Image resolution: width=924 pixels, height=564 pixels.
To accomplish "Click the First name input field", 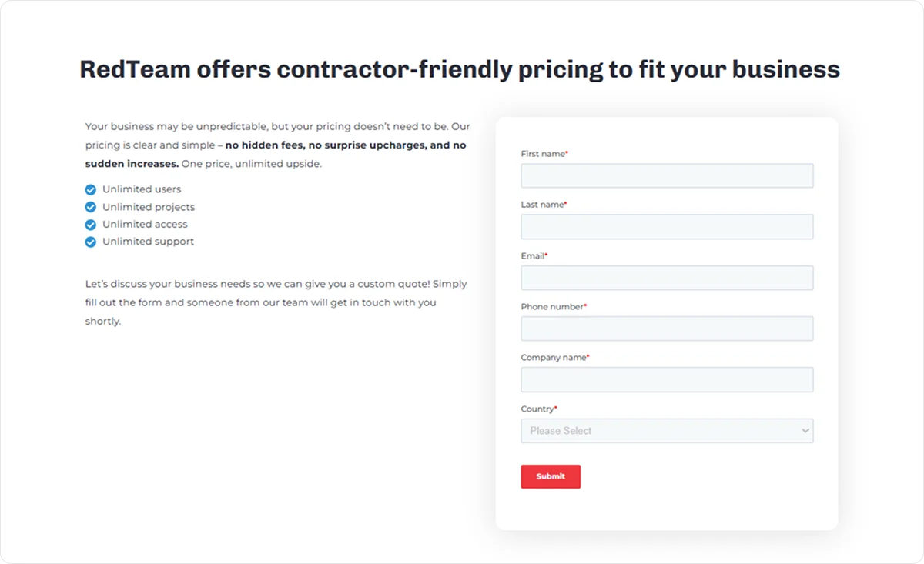I will (x=667, y=175).
